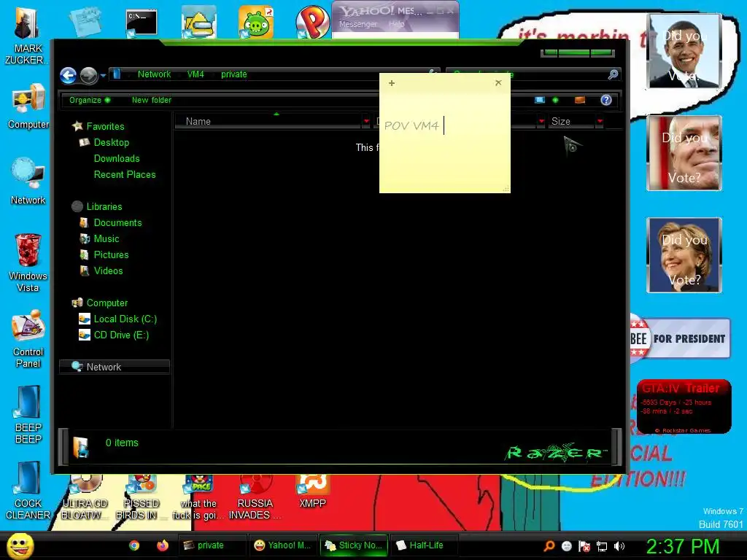
Task: Select the MARK ZUCKER.. desktop icon
Action: (x=26, y=37)
